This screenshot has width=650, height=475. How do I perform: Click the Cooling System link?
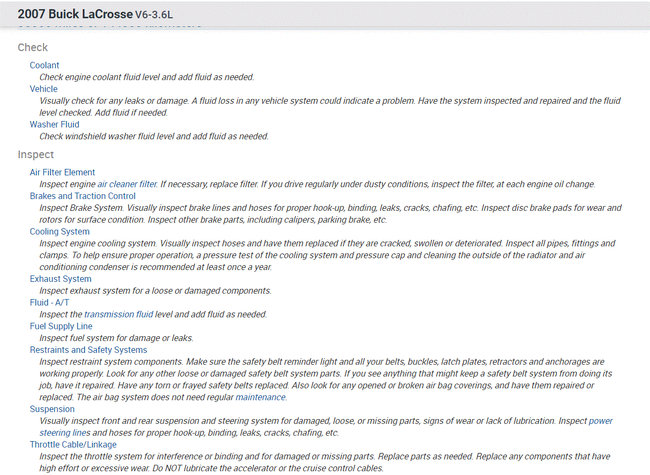click(60, 231)
